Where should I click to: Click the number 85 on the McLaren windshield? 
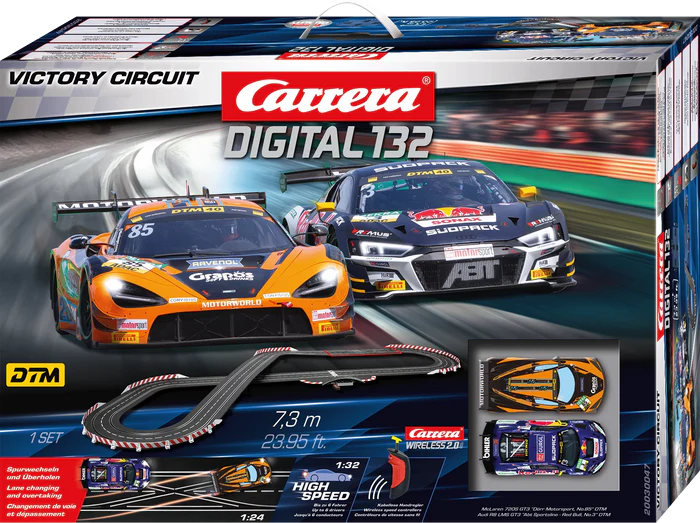pyautogui.click(x=141, y=231)
